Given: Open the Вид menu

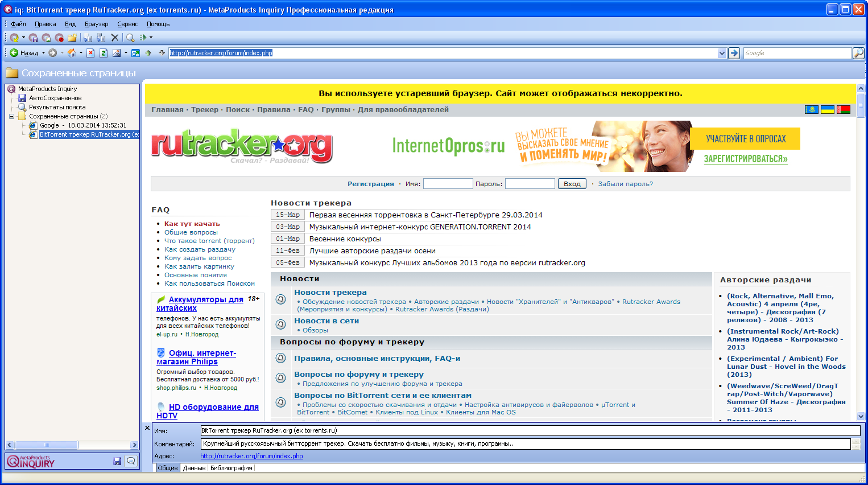Looking at the screenshot, I should [x=70, y=24].
